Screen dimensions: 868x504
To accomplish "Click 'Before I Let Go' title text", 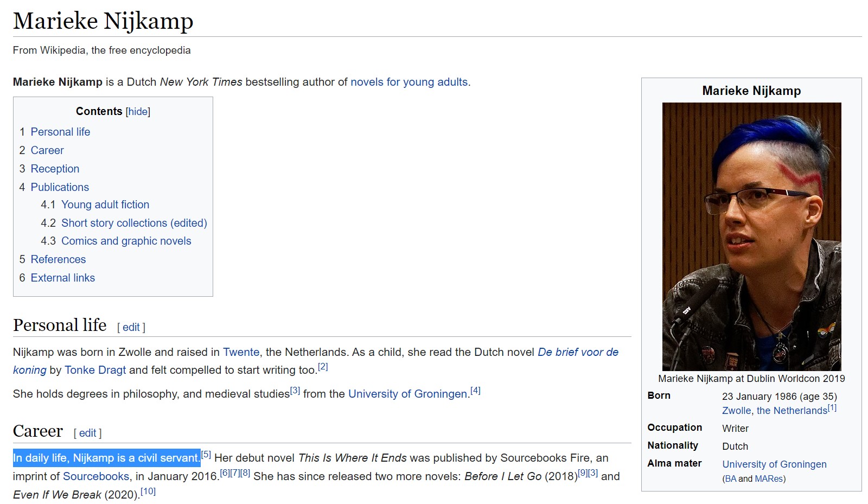I will [x=503, y=476].
